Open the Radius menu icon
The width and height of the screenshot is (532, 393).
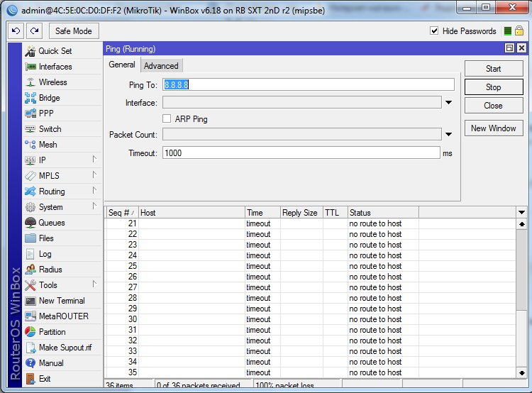(31, 270)
